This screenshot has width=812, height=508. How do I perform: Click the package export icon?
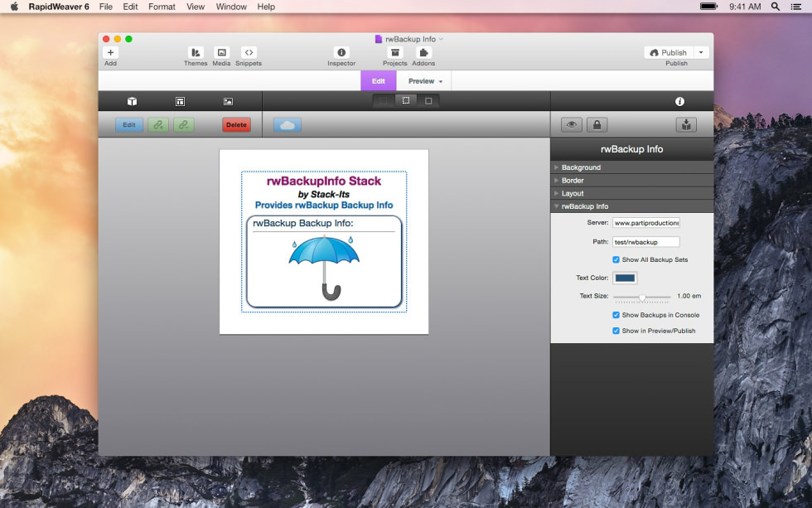686,125
